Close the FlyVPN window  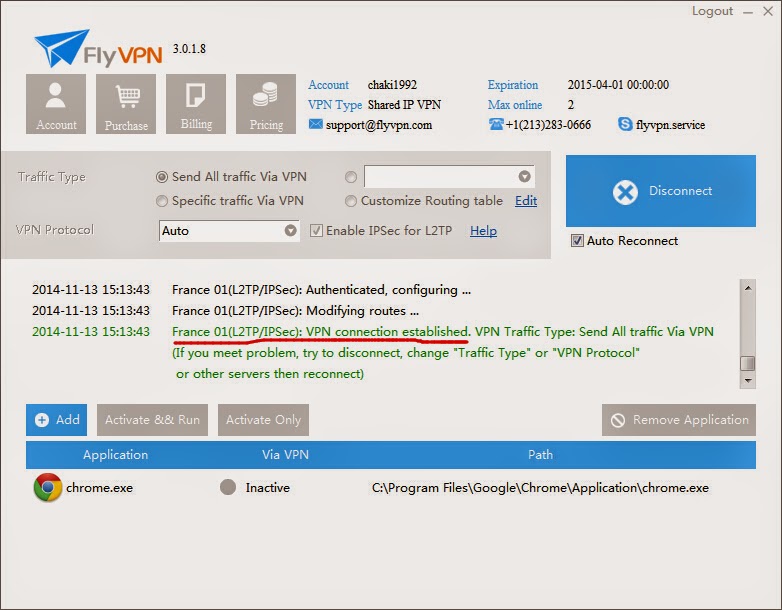click(x=768, y=11)
